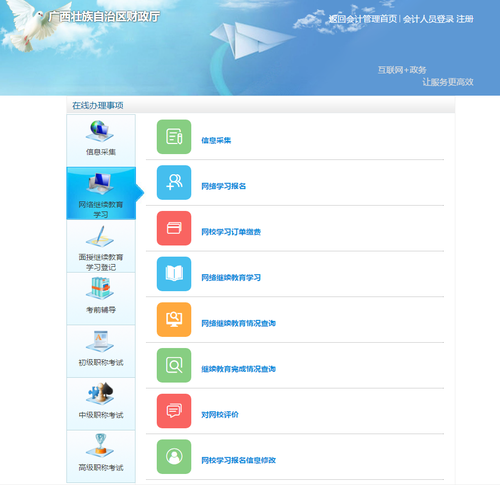Open the 网校学习订单缴费 link

coord(231,232)
